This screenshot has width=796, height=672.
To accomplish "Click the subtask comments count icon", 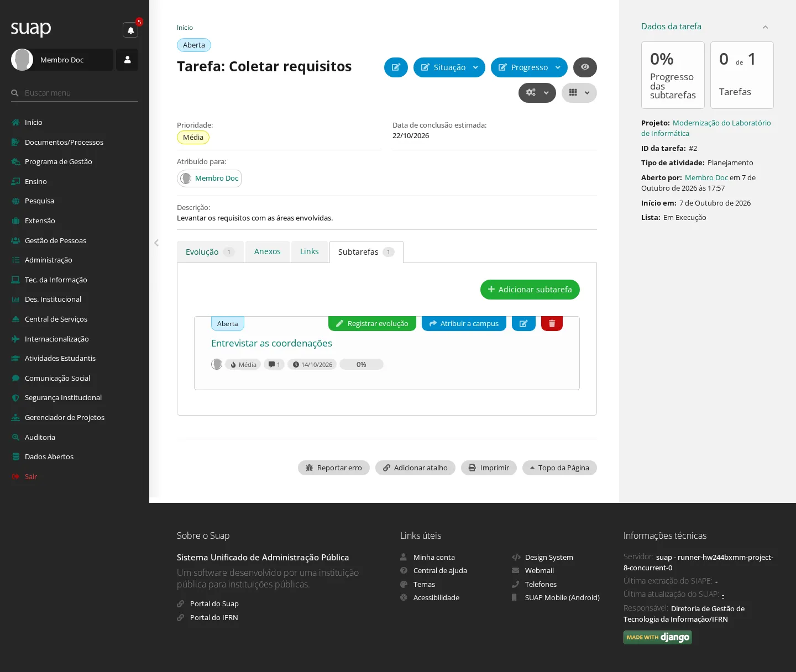I will click(x=274, y=365).
